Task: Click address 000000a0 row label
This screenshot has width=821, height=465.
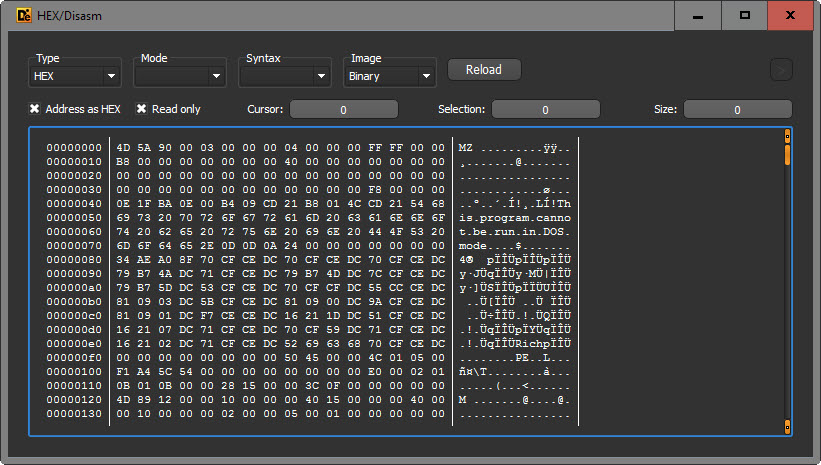Action: click(x=74, y=288)
